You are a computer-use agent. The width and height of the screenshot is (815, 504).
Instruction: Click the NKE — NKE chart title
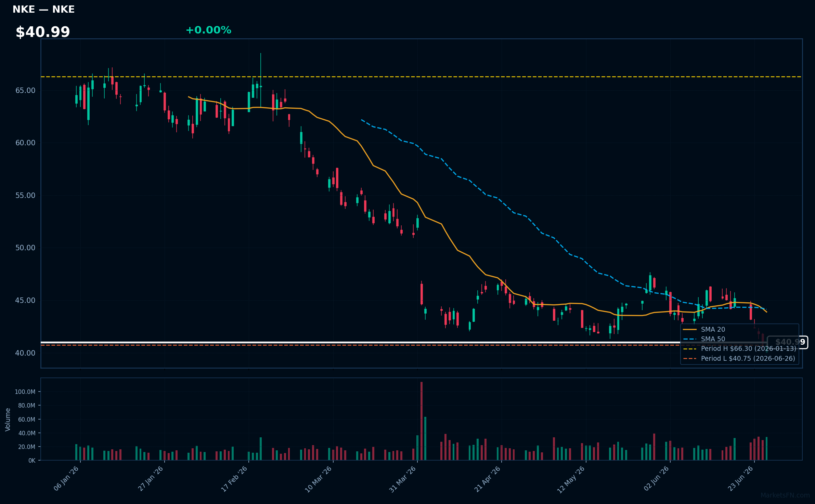coord(43,9)
